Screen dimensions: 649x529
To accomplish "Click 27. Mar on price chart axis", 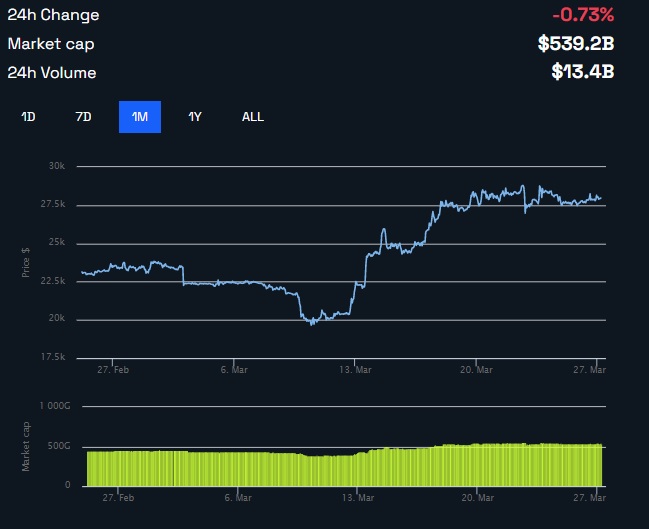I will tap(589, 370).
